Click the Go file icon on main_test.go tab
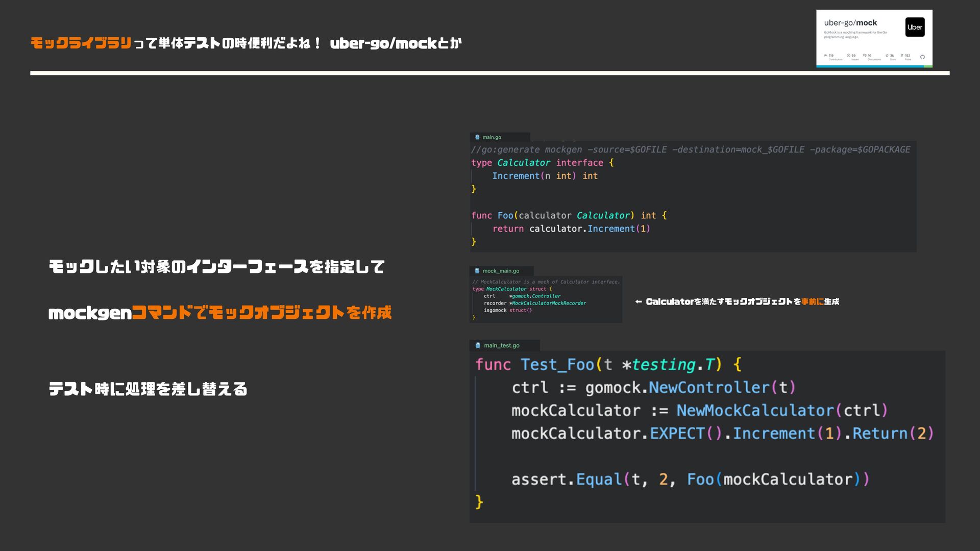This screenshot has height=551, width=980. (478, 345)
